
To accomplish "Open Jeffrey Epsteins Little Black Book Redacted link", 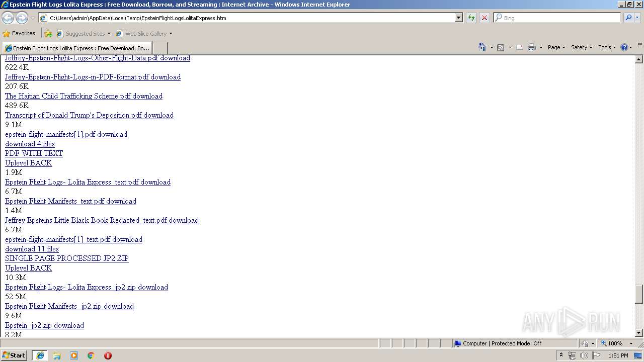I will coord(102,220).
